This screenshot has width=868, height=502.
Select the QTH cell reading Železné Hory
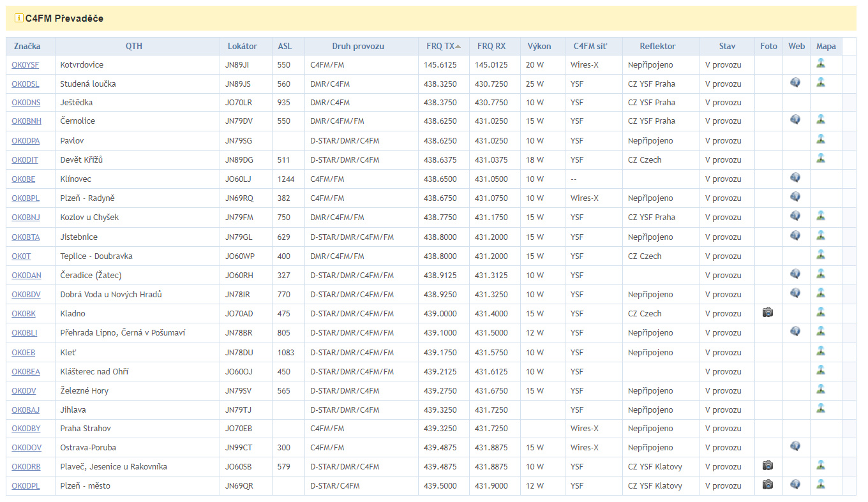(84, 391)
